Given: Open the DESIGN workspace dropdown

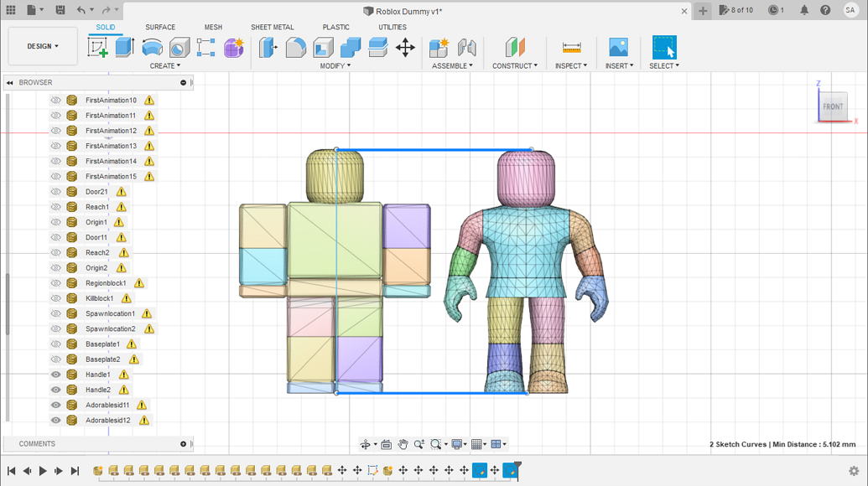Looking at the screenshot, I should pos(43,46).
